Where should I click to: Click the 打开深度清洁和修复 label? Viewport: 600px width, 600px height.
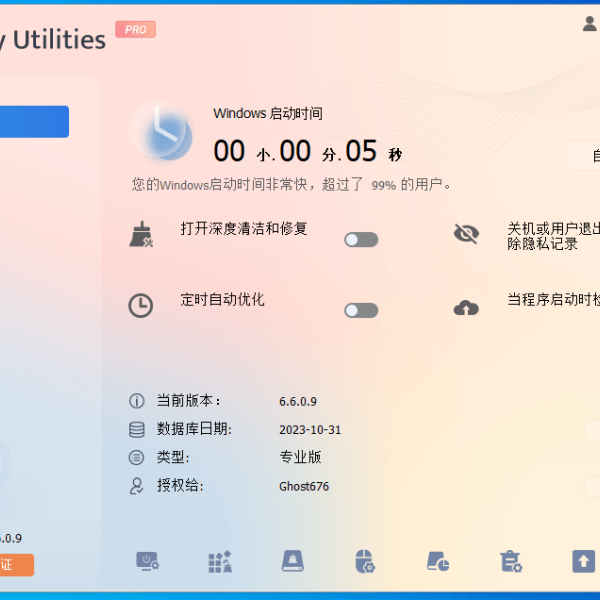tap(244, 229)
